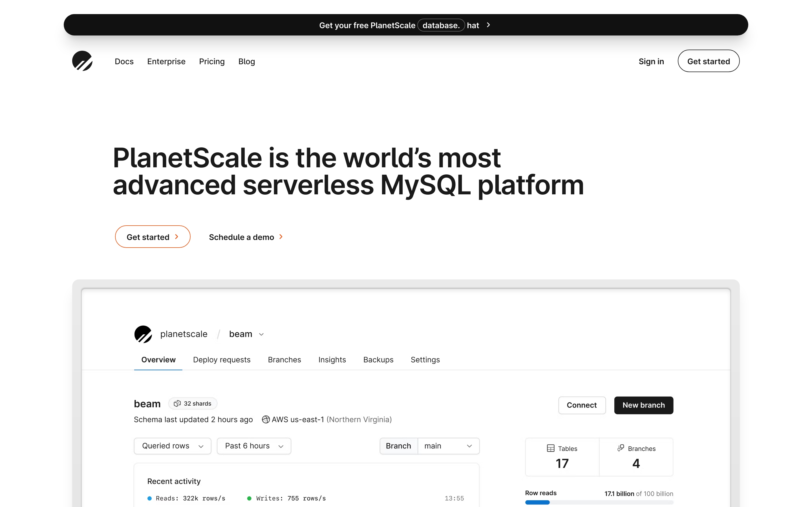Click the Tables grid icon
Screen dimensions: 812x507
pos(550,448)
